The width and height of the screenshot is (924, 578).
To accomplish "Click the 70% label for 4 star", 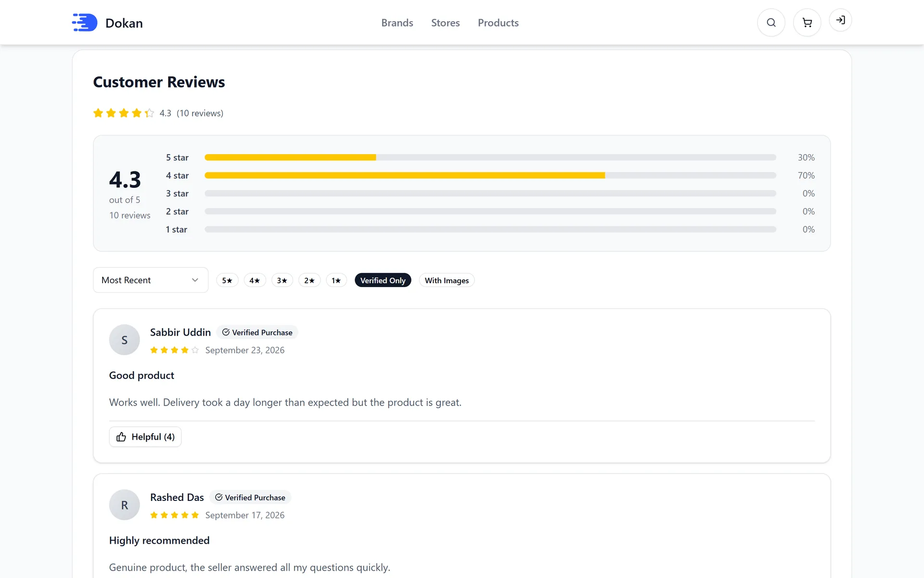I will pyautogui.click(x=806, y=175).
